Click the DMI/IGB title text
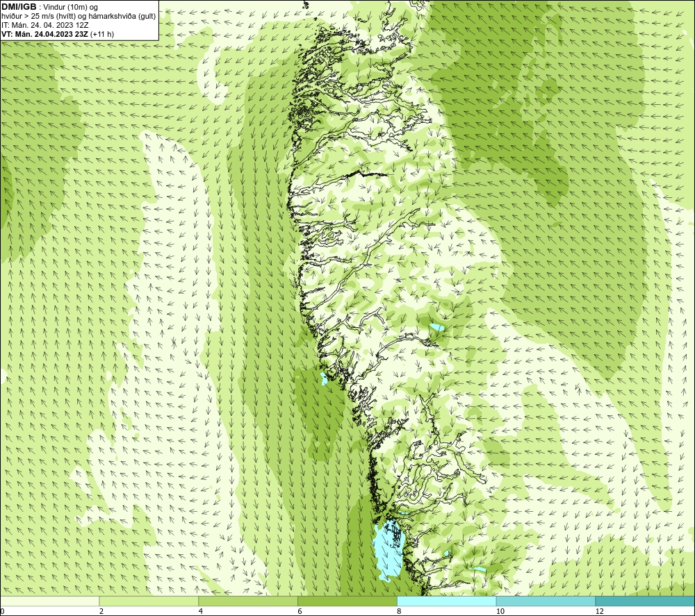This screenshot has width=695, height=616. point(19,7)
